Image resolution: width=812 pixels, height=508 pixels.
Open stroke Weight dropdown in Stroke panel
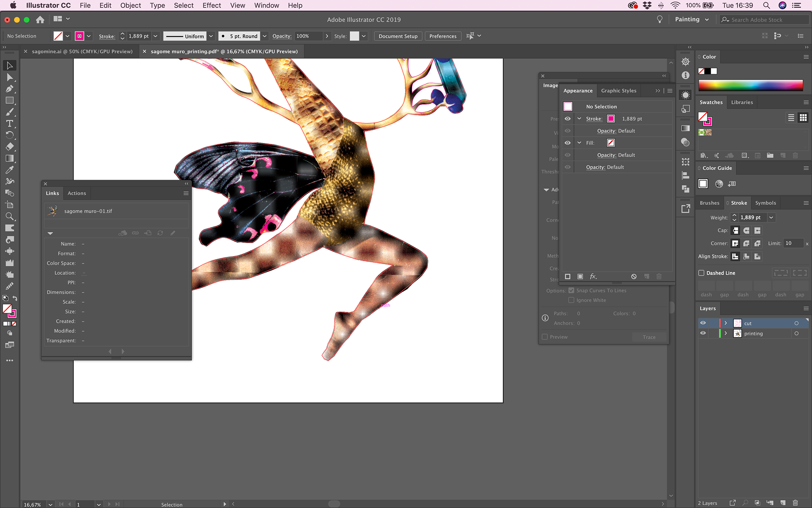(771, 218)
